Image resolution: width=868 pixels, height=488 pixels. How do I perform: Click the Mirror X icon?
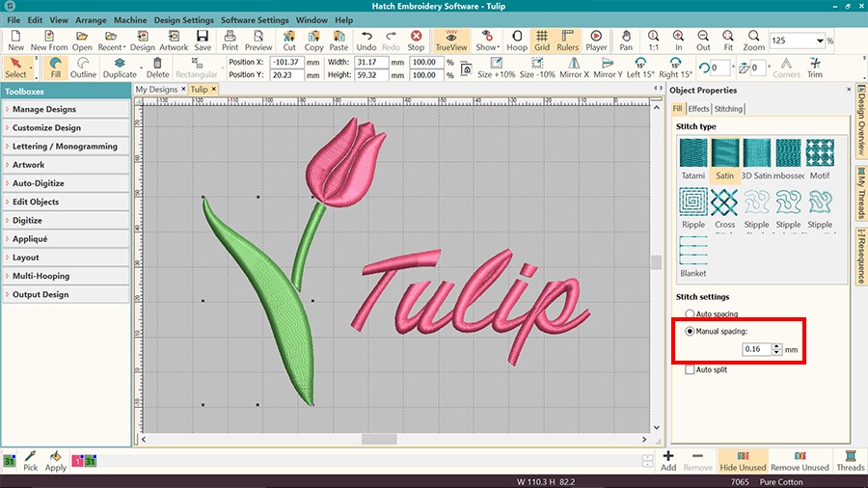coord(574,68)
